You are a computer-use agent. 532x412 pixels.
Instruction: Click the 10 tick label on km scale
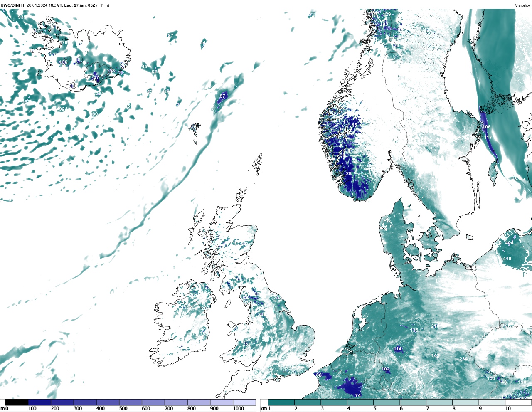(507, 409)
